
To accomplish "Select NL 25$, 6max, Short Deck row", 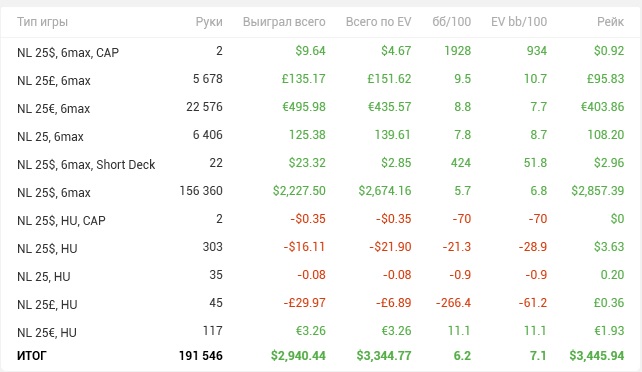I will (321, 163).
